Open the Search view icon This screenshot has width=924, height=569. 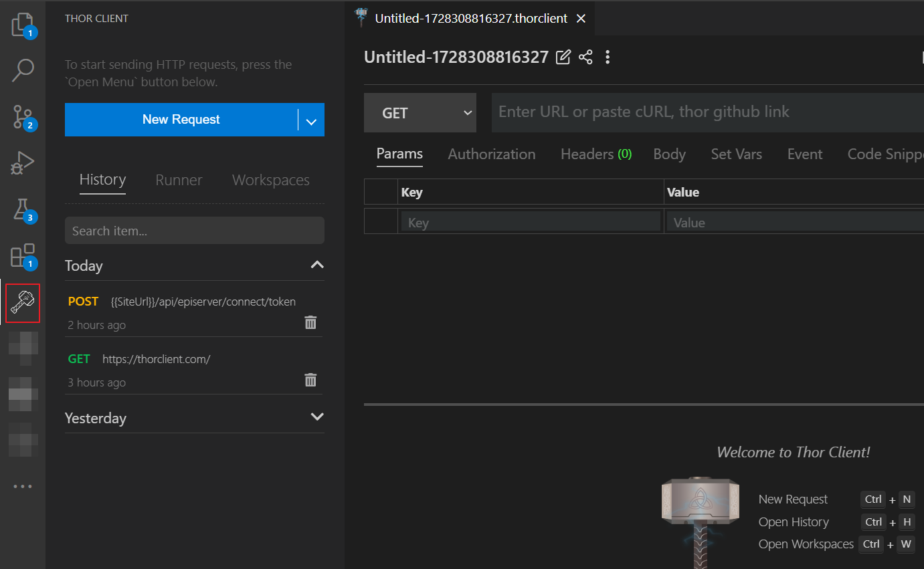[x=23, y=70]
